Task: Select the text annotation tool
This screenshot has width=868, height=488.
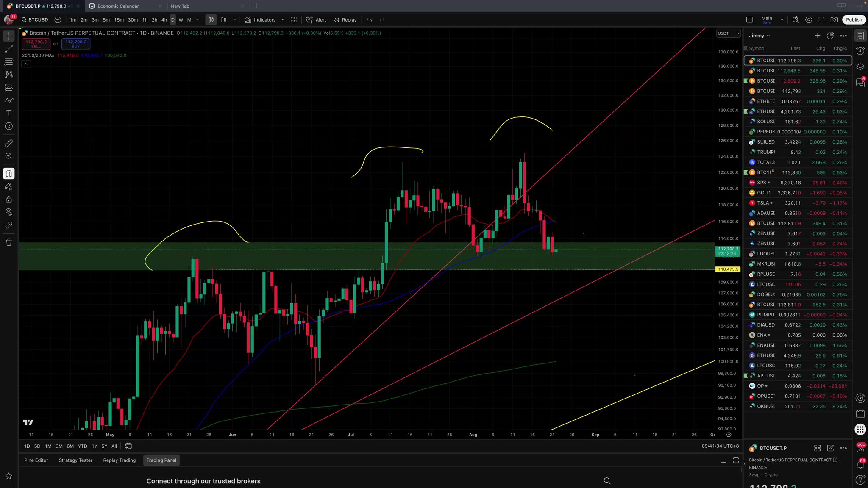Action: point(9,114)
